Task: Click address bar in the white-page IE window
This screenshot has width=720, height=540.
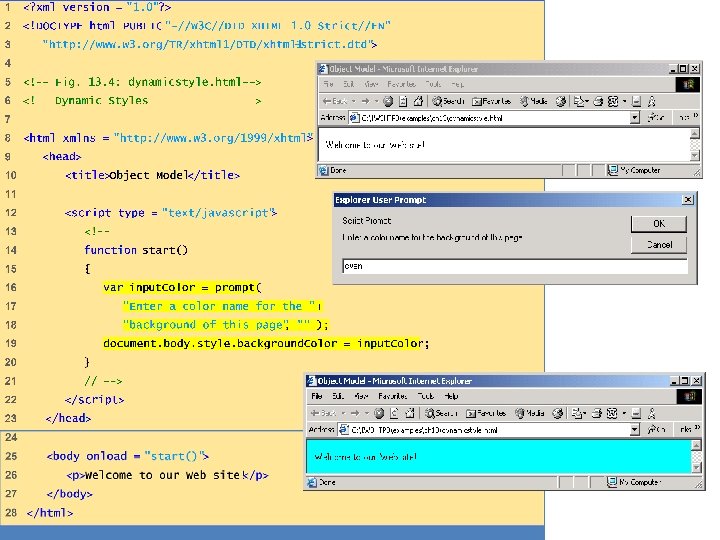Action: 494,118
